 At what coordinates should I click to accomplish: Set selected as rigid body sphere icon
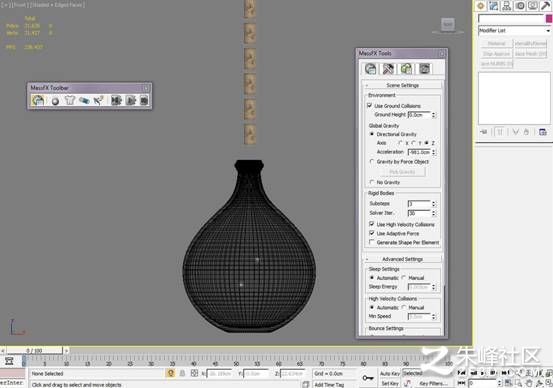(x=55, y=101)
